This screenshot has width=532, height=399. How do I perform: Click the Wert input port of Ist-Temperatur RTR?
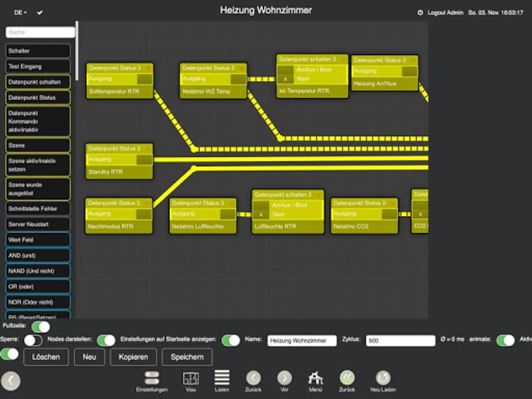[286, 79]
